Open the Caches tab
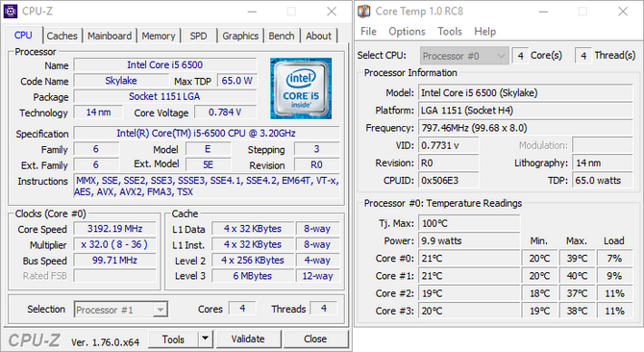This screenshot has width=644, height=352. [x=62, y=36]
